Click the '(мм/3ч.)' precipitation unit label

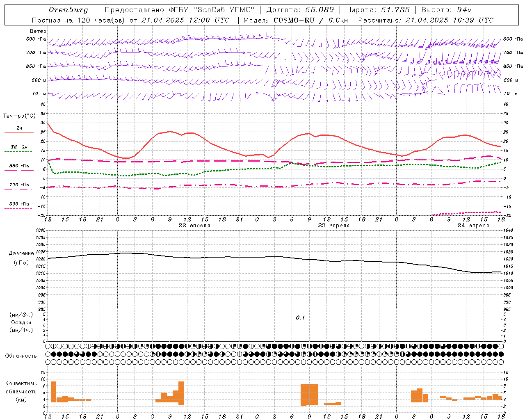click(21, 315)
